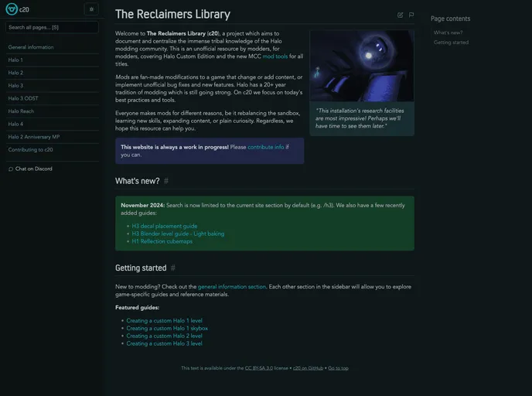Follow the contribute info link
Screen dimensions: 532x396
pyautogui.click(x=266, y=147)
